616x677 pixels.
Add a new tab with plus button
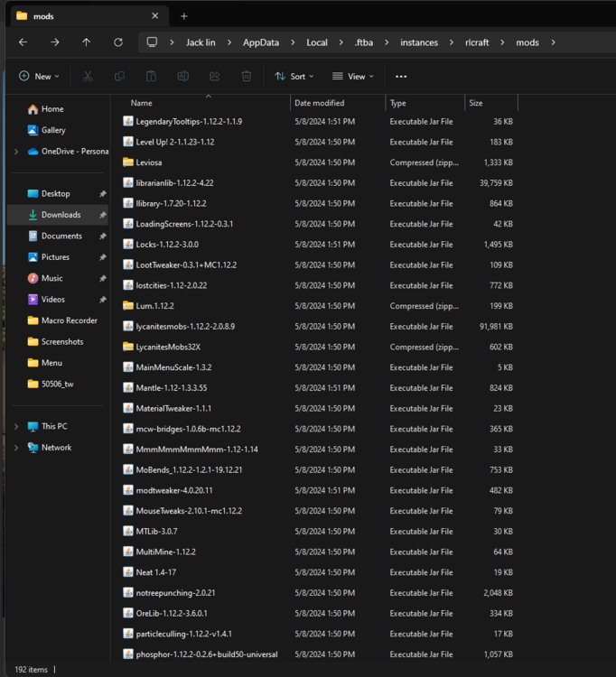184,16
